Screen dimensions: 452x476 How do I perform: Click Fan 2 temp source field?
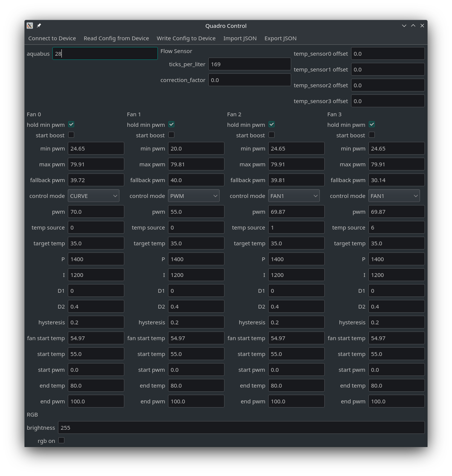click(x=296, y=227)
